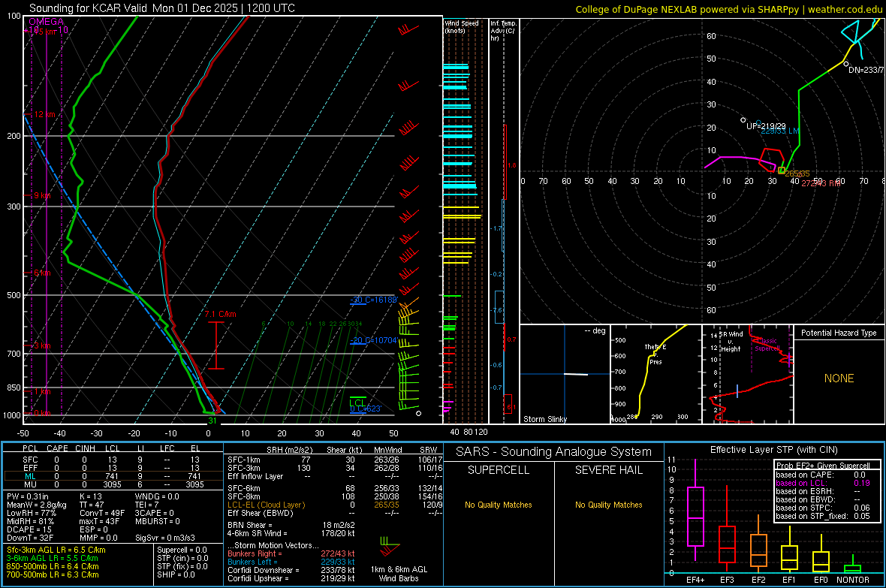Click the 850-500mb LR value
The width and height of the screenshot is (886, 588).
(x=53, y=566)
